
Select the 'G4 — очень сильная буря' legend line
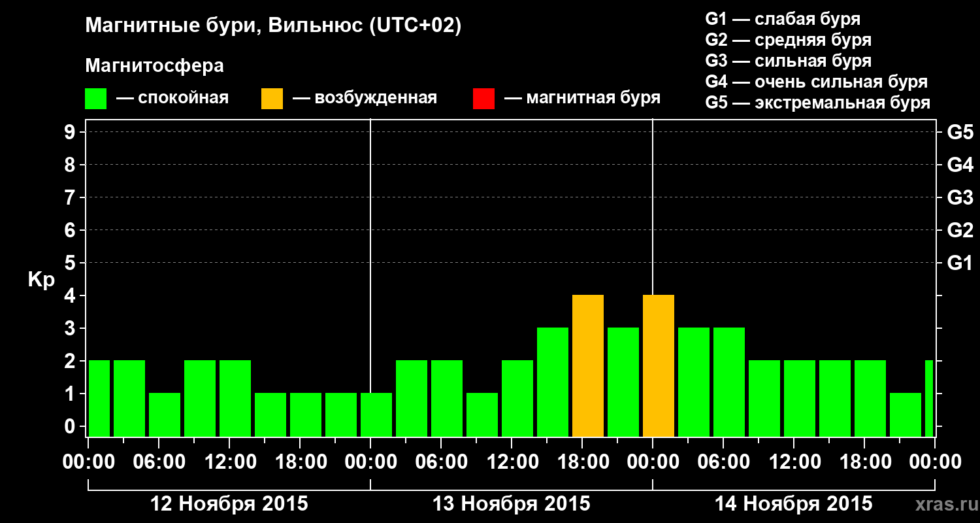(817, 82)
